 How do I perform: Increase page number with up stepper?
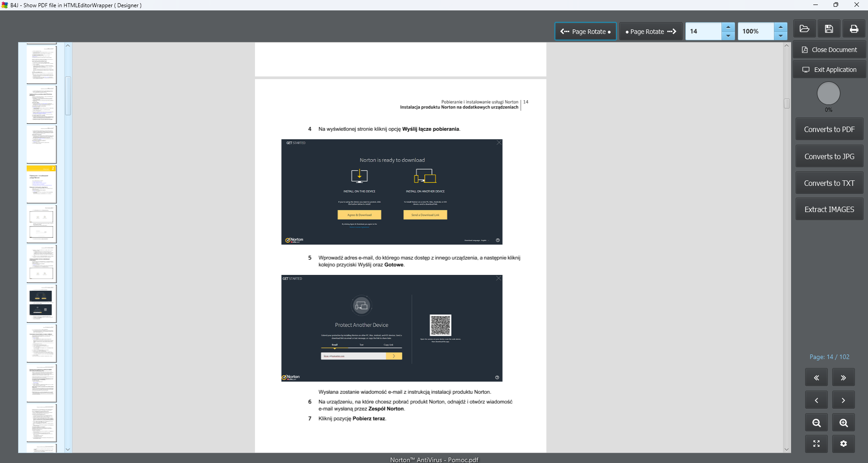click(x=728, y=27)
